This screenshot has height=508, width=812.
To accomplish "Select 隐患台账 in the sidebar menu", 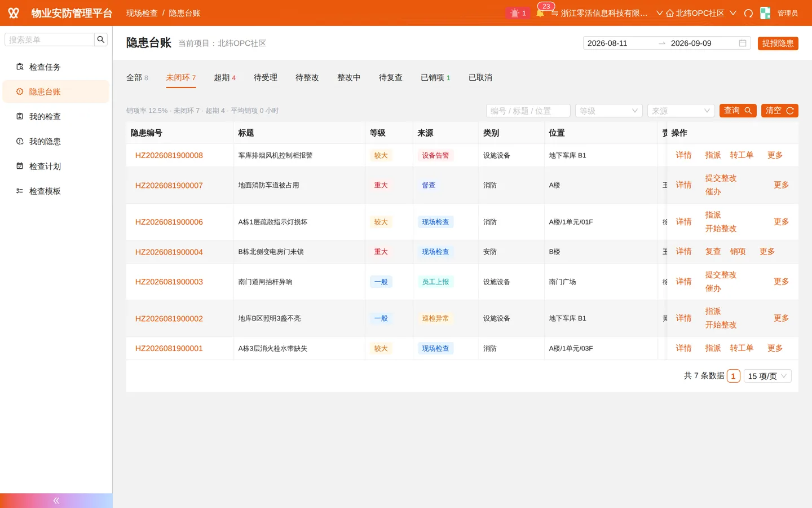I will [56, 91].
